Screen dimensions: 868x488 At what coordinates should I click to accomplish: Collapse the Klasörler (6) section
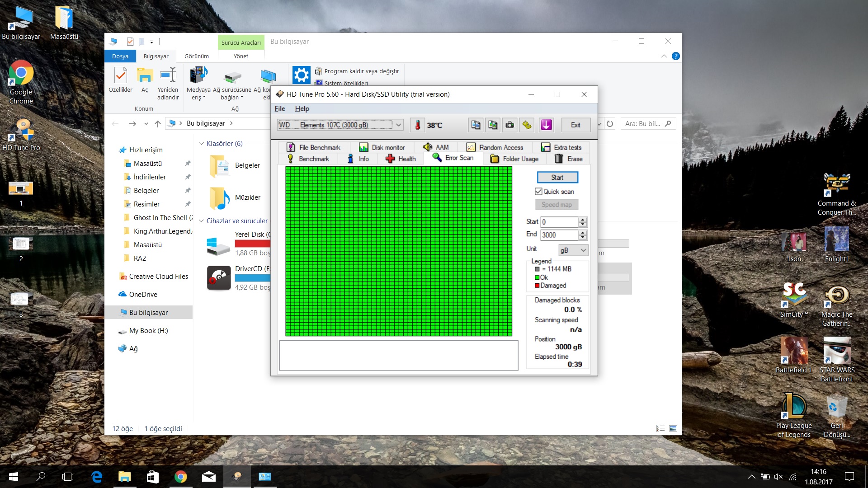[x=202, y=144]
